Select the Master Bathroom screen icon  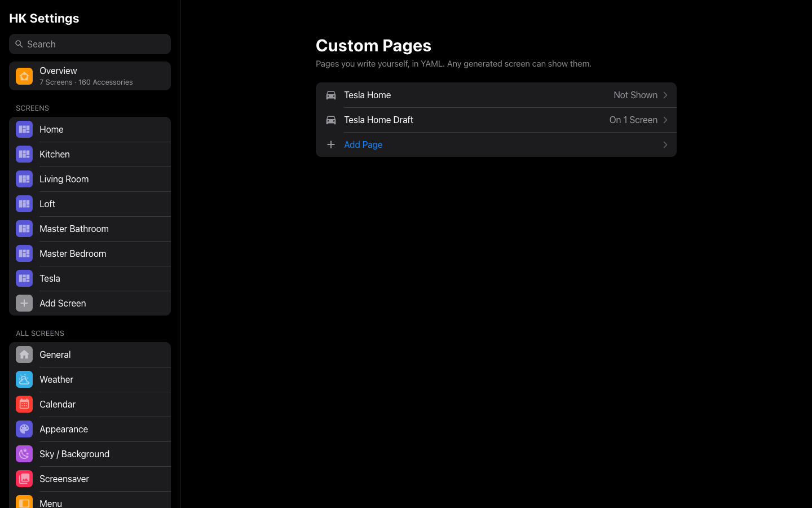tap(24, 229)
